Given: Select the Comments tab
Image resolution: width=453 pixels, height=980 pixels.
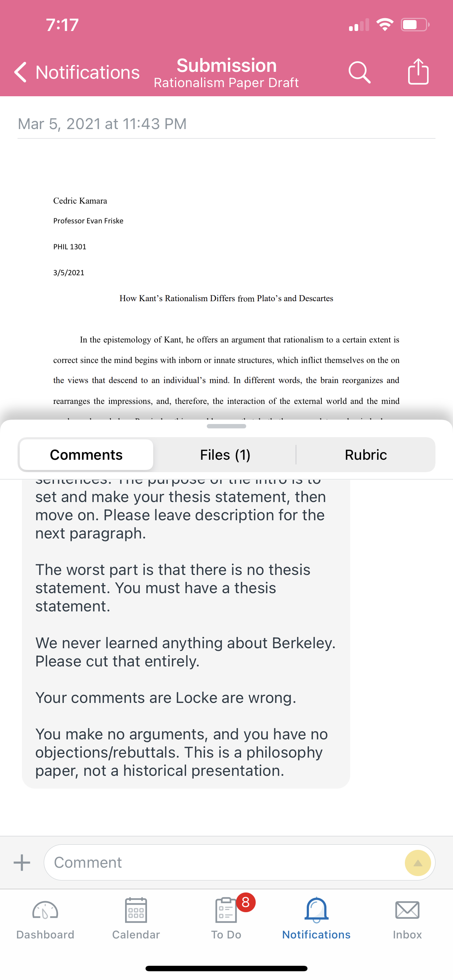Looking at the screenshot, I should click(x=86, y=455).
